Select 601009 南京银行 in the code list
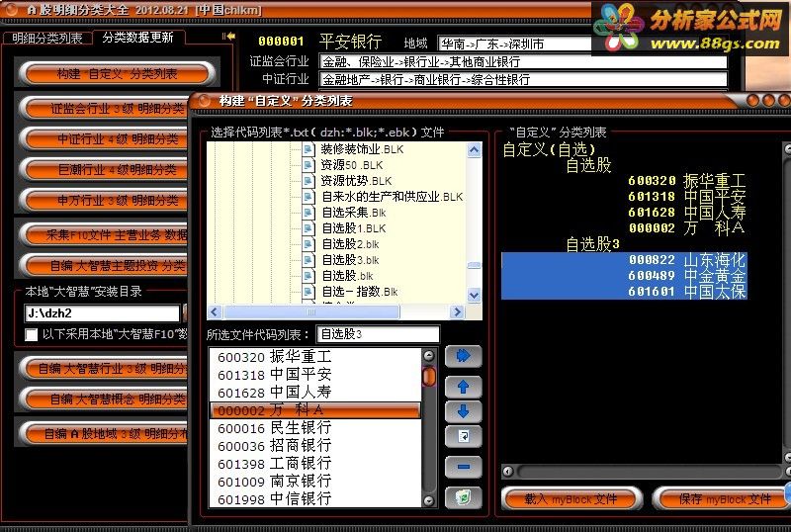Screen dimensions: 791x532 (314, 482)
